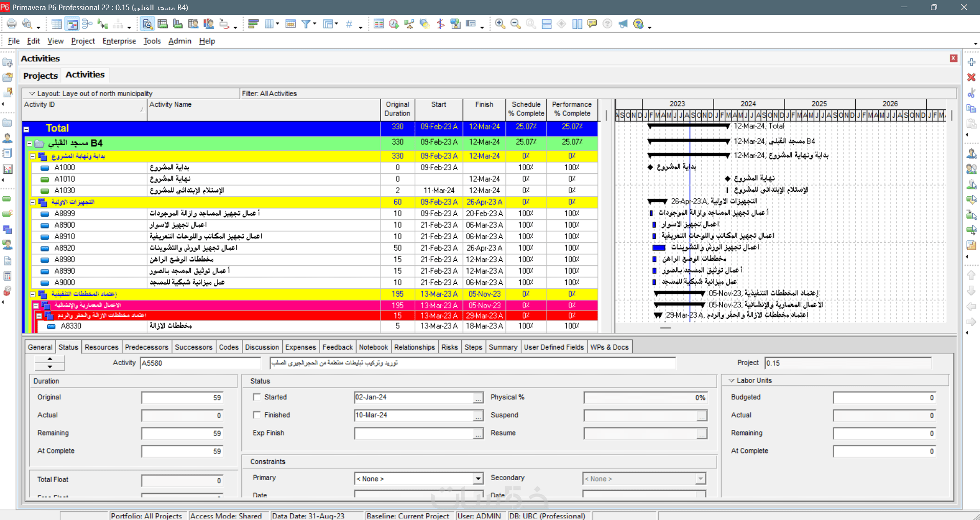
Task: Collapse the Total group row
Action: 26,129
